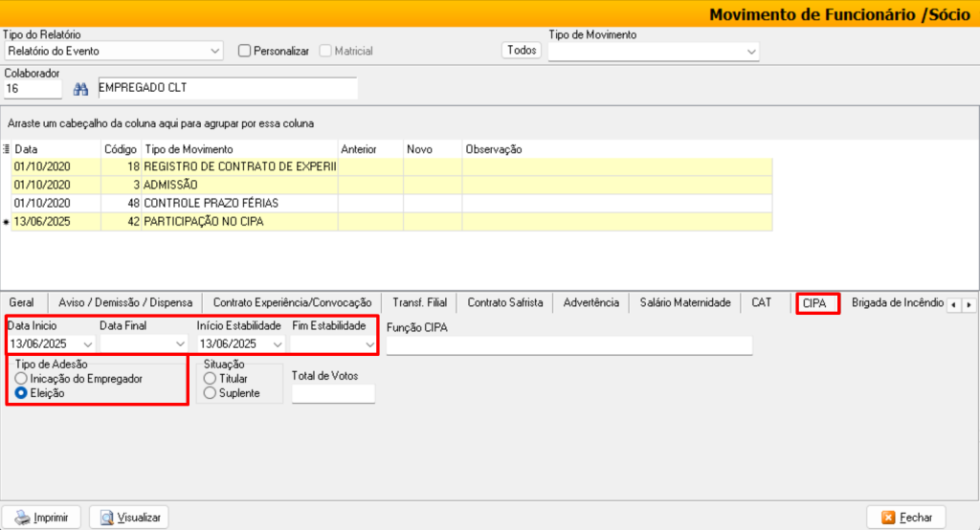This screenshot has height=530, width=980.
Task: Toggle the Matricial checkbox
Action: pyautogui.click(x=325, y=51)
